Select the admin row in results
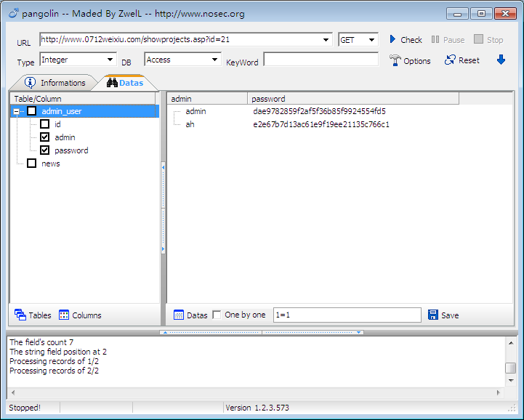Screen dimensions: 524x420 pyautogui.click(x=196, y=111)
